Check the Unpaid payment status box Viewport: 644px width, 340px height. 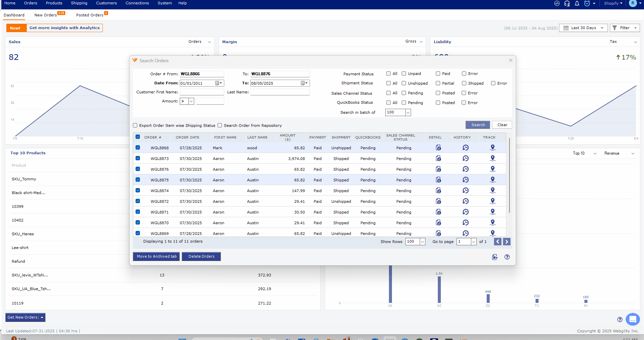pos(404,74)
